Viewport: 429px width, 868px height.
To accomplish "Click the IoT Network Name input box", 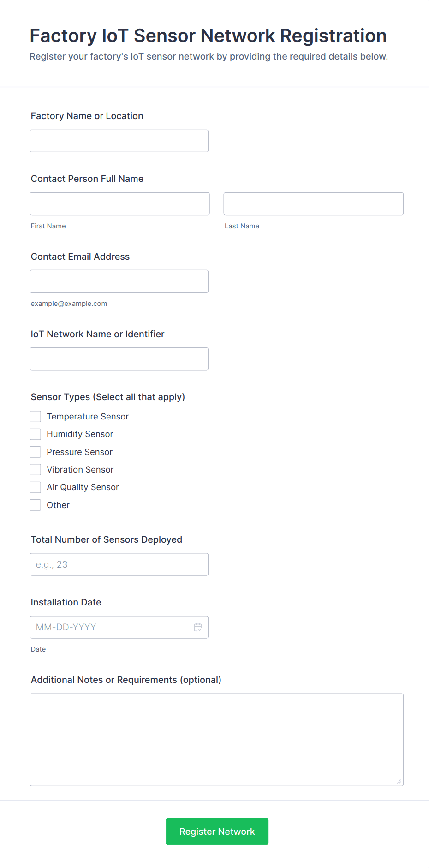I will pos(119,359).
